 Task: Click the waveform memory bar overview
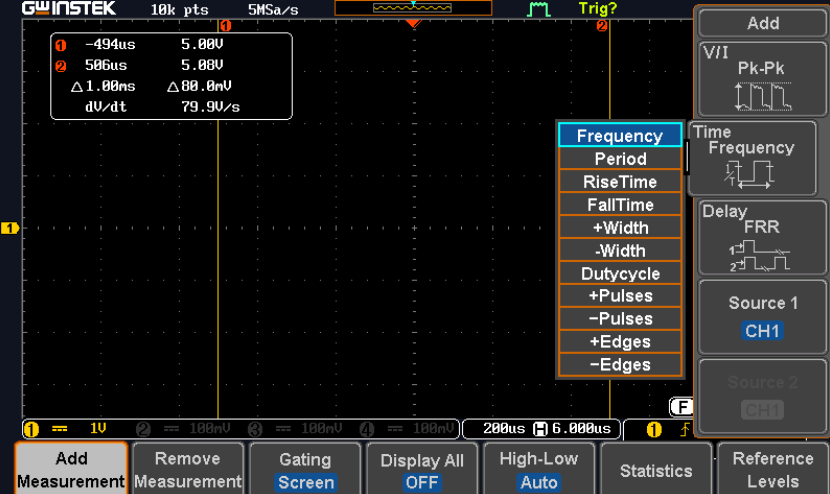[x=413, y=8]
